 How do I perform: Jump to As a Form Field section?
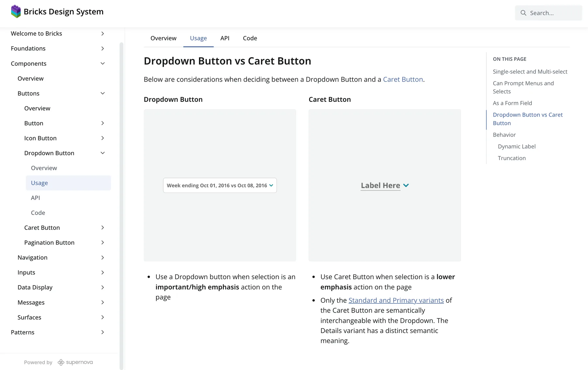tap(512, 103)
